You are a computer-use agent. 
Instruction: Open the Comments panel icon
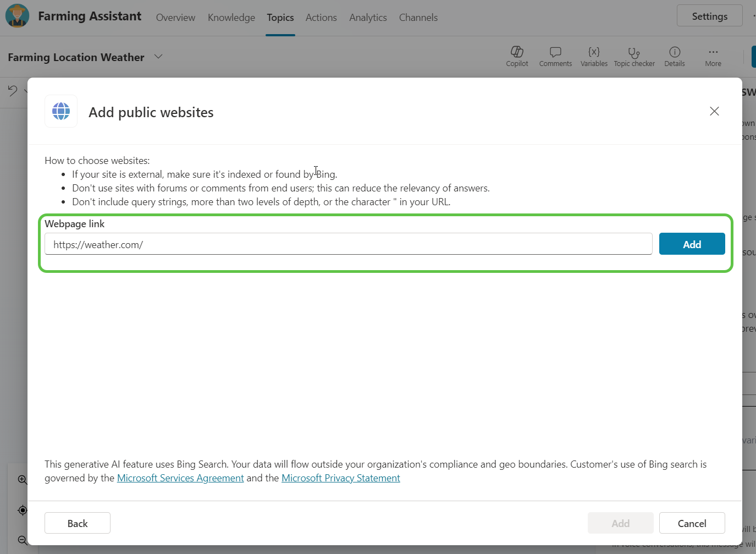(555, 56)
